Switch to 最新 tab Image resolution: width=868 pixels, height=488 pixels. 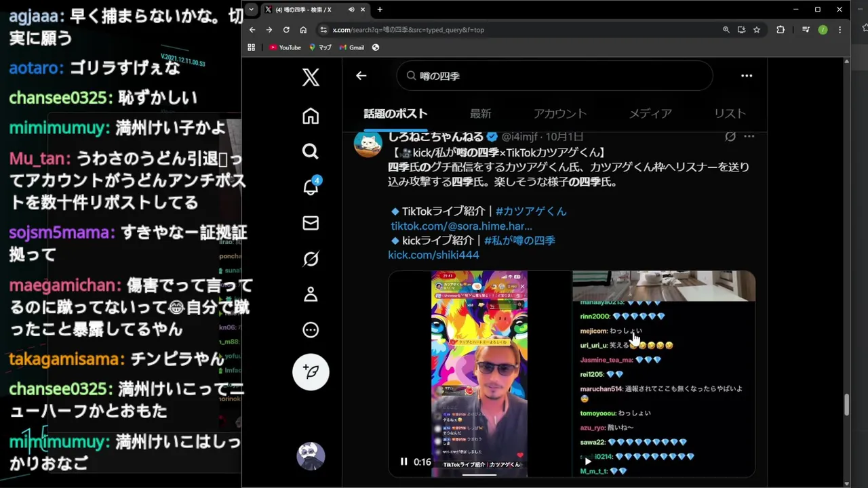point(481,114)
